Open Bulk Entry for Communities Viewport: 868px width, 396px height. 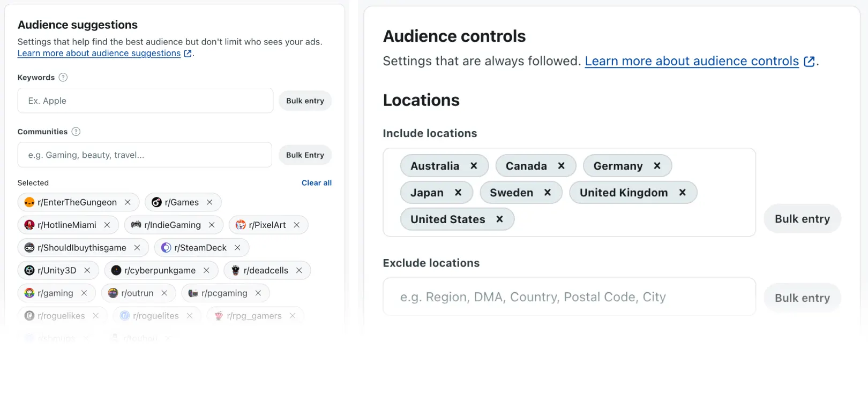click(305, 155)
